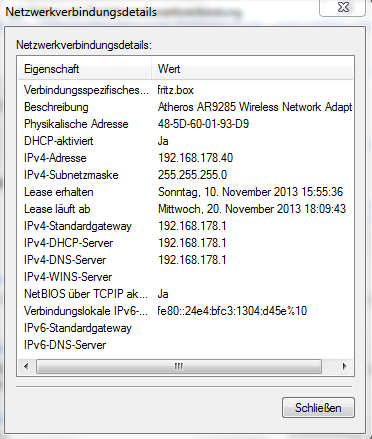Viewport: 372px width, 439px height.
Task: Click the Schließen button
Action: point(318,408)
